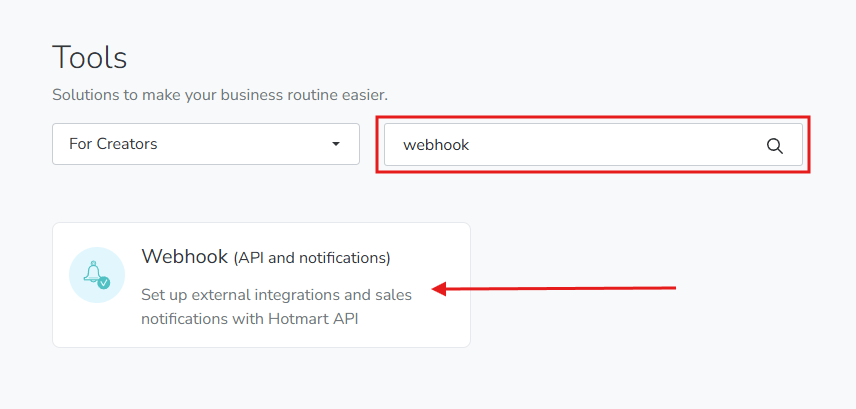Click the circular background of Webhook icon

[80, 262]
